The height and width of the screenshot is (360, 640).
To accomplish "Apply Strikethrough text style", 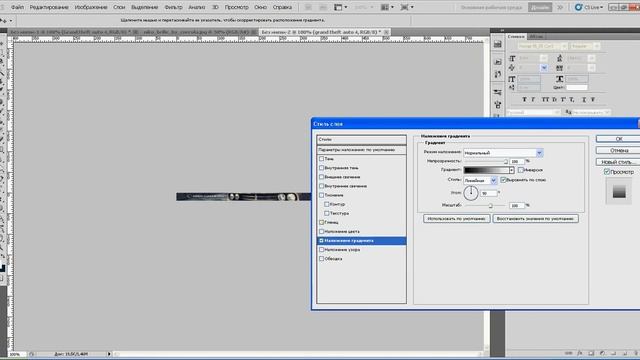I will tap(593, 99).
